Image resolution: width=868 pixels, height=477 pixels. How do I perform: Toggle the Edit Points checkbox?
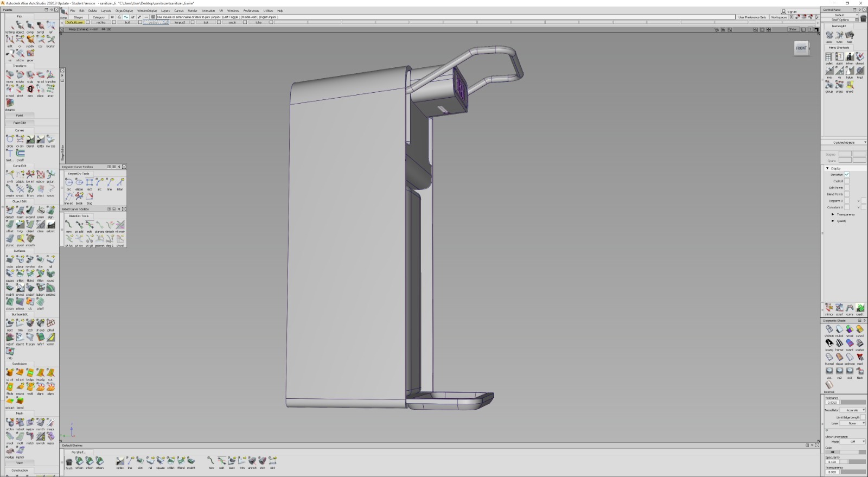point(847,187)
